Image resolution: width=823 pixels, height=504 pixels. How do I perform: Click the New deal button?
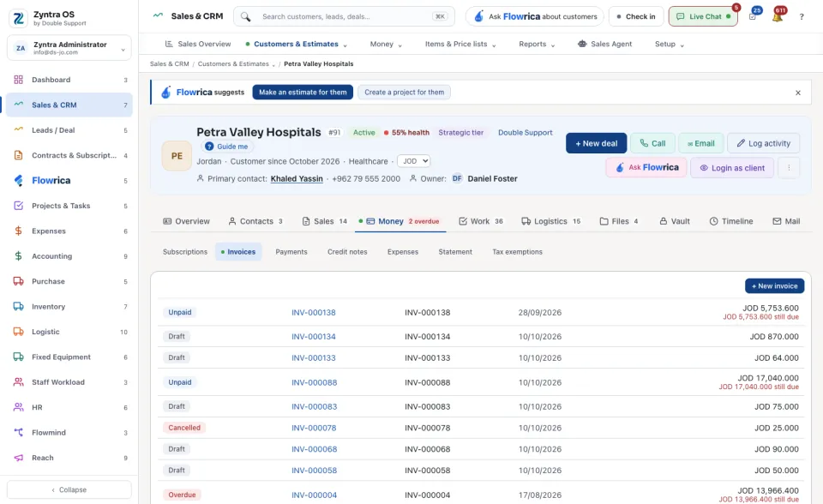pos(597,143)
